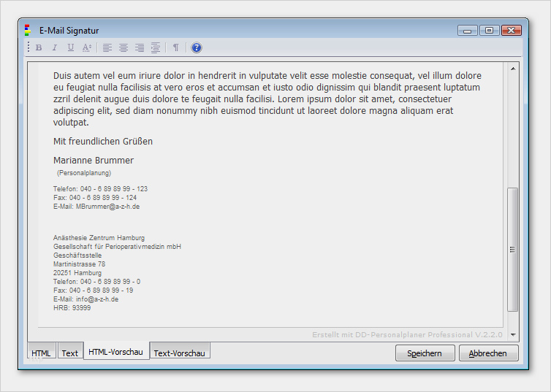This screenshot has width=551, height=392.
Task: Align text left
Action: point(107,47)
